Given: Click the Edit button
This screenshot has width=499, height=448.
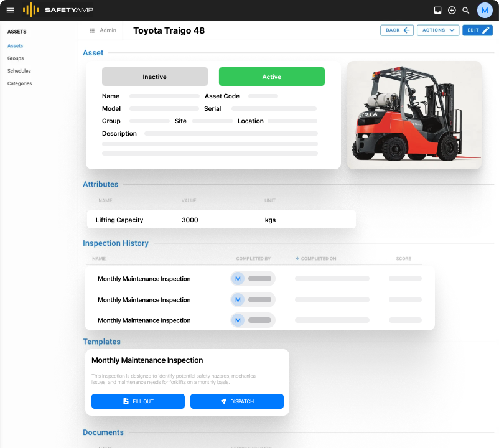Looking at the screenshot, I should point(477,30).
